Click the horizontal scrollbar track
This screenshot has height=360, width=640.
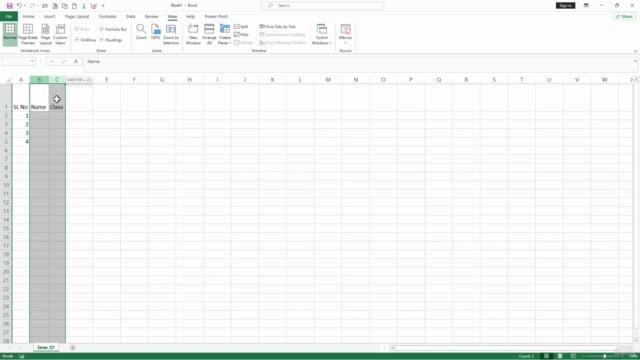click(x=506, y=348)
